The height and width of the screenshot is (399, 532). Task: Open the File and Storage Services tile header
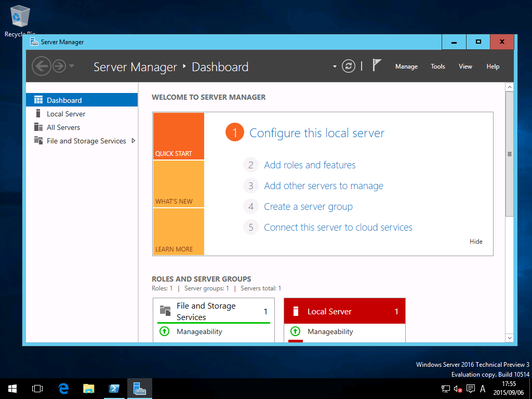214,311
